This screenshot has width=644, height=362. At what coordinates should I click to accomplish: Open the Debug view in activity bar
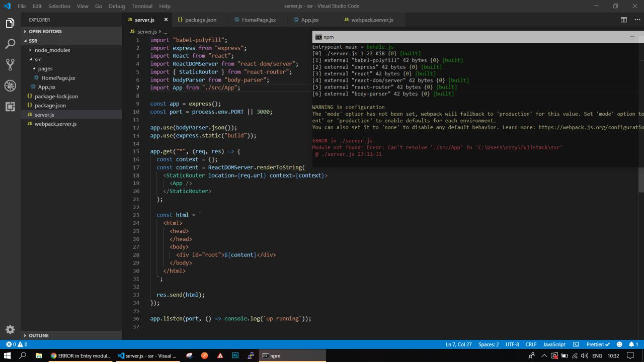pyautogui.click(x=10, y=85)
